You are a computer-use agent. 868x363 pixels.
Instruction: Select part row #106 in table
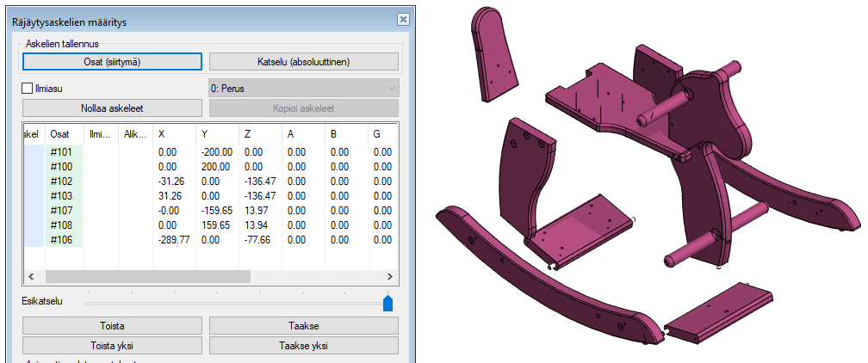(x=61, y=238)
